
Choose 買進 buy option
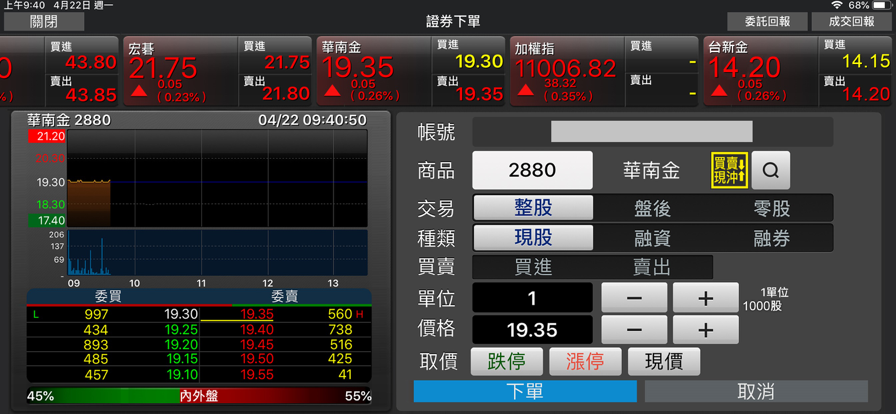[532, 267]
